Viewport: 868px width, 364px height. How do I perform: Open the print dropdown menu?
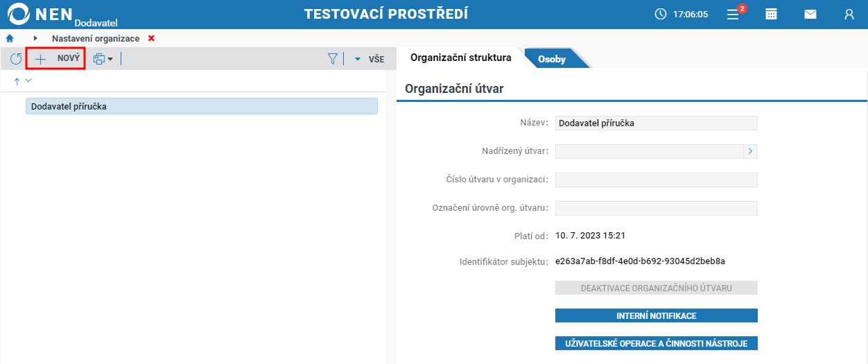tap(103, 59)
